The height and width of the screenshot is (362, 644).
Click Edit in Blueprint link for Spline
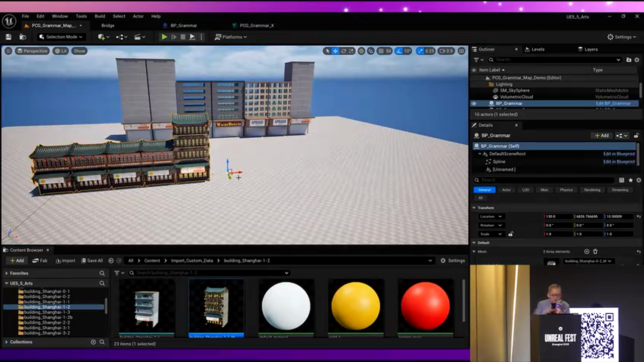pyautogui.click(x=619, y=162)
